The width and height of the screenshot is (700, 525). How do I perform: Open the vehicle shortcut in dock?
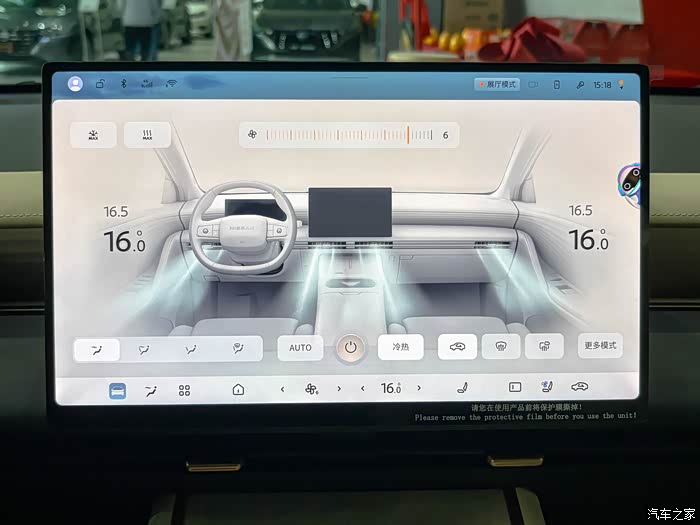[x=118, y=392]
